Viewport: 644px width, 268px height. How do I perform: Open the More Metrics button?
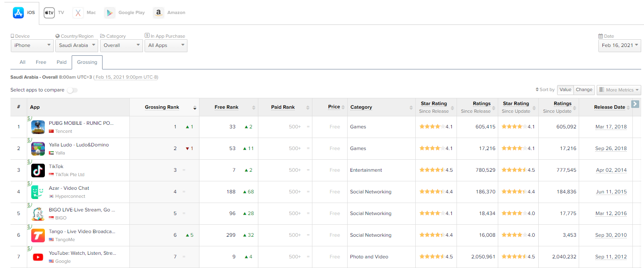coord(619,90)
